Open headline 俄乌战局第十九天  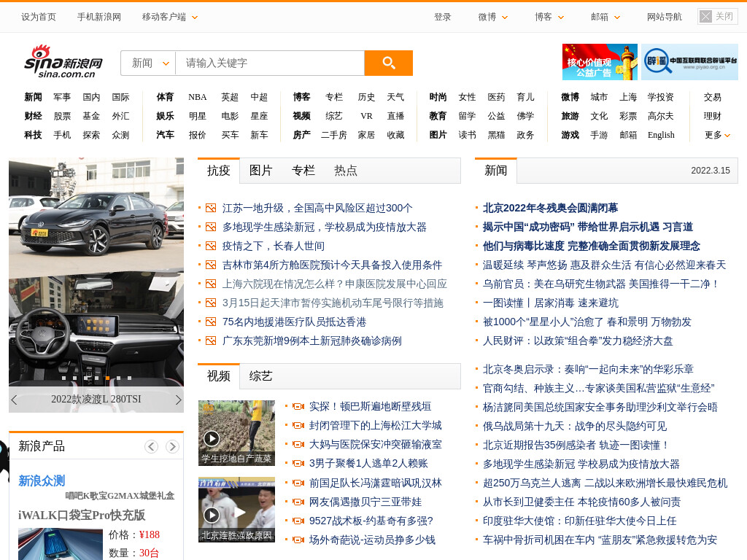coord(575,426)
